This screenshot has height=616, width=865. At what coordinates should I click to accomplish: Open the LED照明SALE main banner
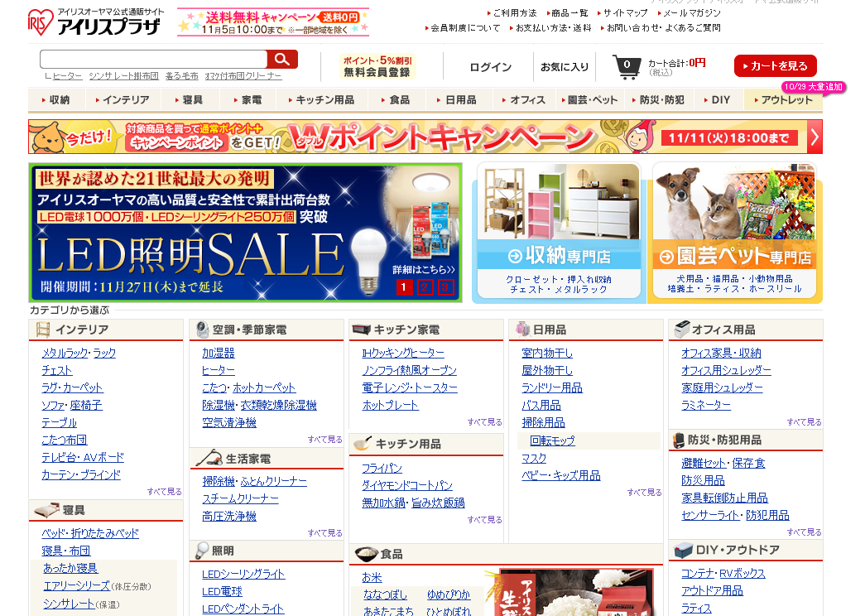click(246, 233)
